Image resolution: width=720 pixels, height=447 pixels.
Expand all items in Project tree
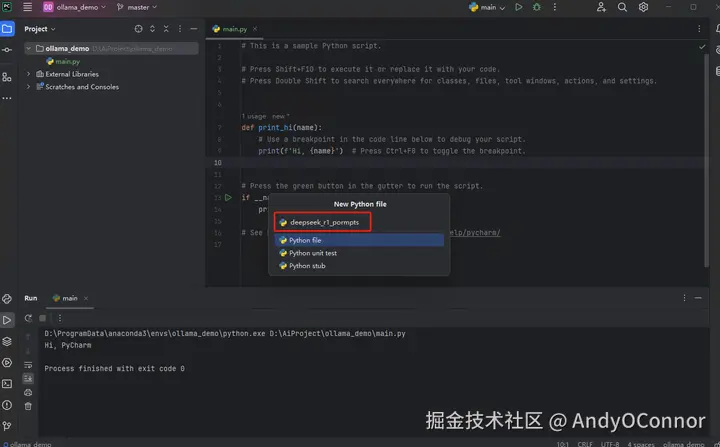152,28
